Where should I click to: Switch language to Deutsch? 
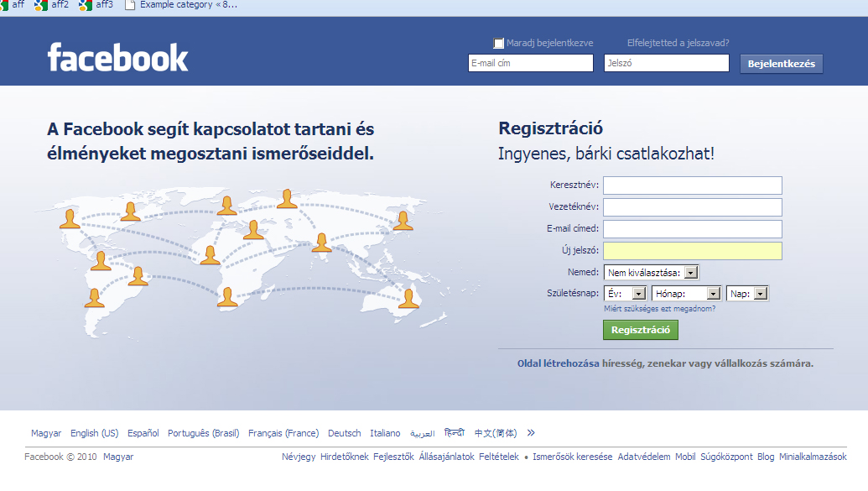coord(345,433)
